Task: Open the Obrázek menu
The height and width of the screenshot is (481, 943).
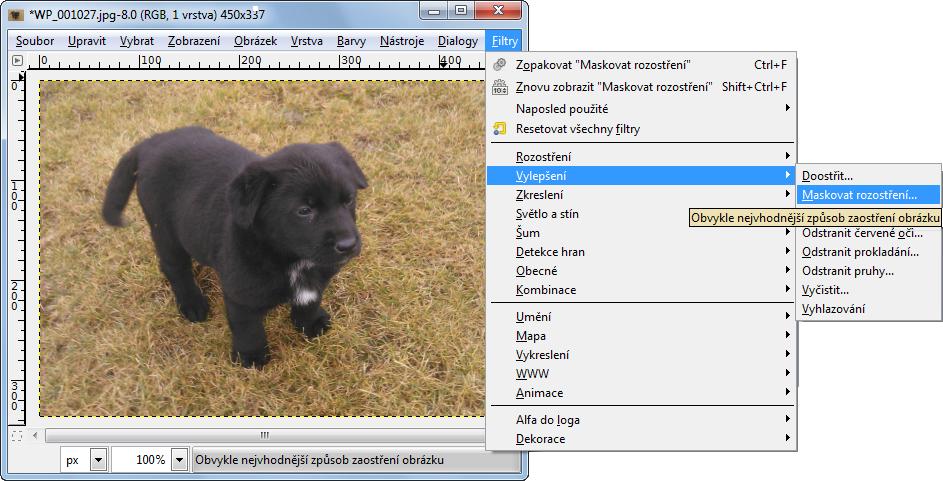Action: [256, 41]
